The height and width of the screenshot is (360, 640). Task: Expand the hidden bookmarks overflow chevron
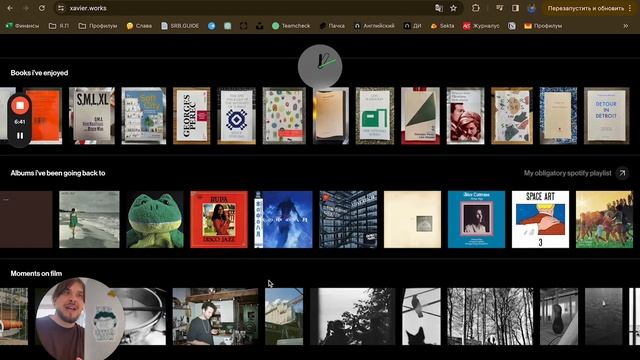[626, 26]
